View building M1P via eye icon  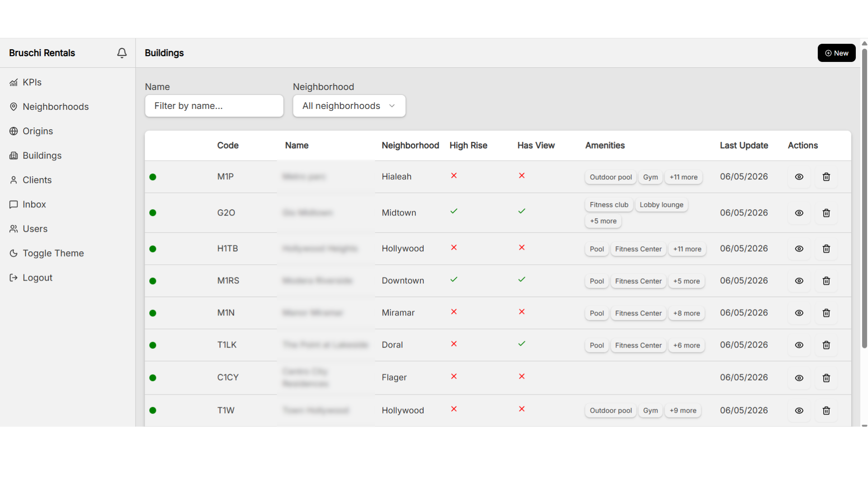[x=799, y=177]
